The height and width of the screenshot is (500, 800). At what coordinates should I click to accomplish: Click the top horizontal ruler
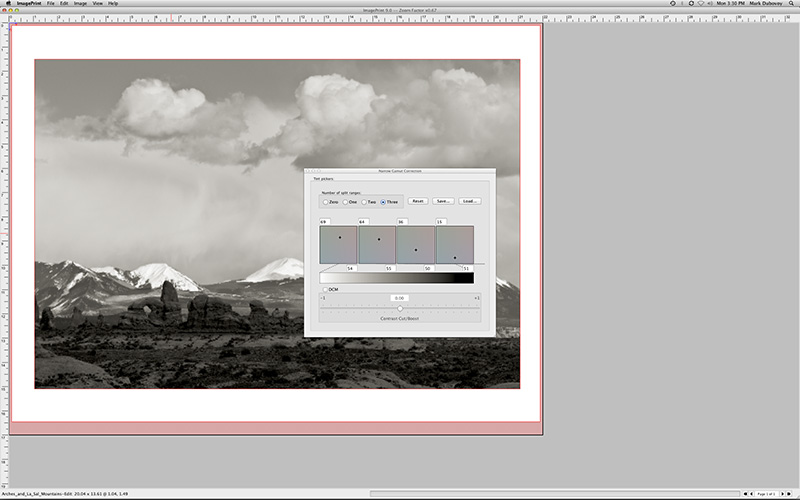click(x=400, y=18)
